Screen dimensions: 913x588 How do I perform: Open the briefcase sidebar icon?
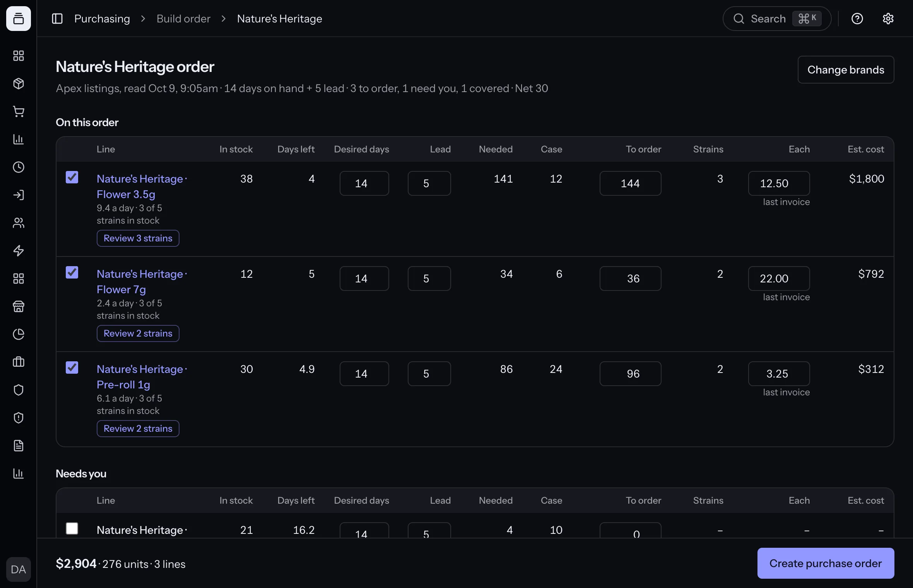click(19, 362)
